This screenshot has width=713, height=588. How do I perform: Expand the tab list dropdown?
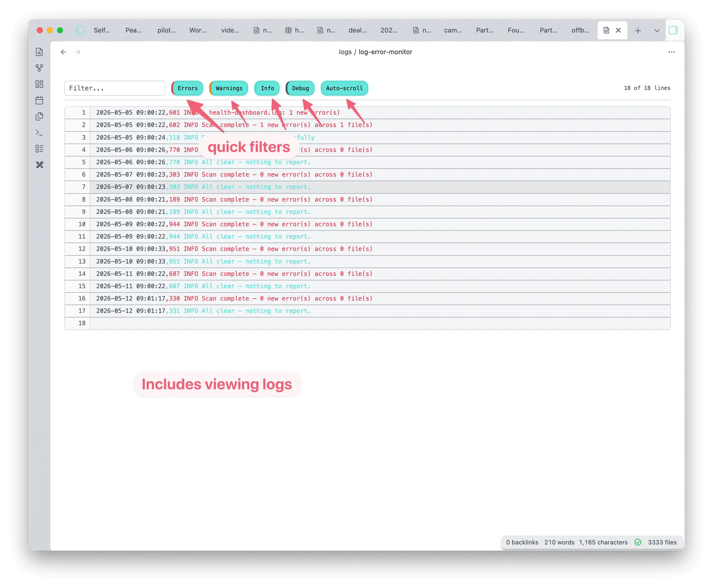(x=657, y=31)
